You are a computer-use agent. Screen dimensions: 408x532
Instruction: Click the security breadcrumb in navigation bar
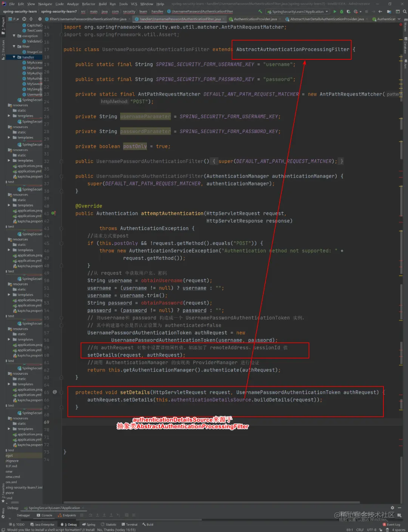[129, 12]
